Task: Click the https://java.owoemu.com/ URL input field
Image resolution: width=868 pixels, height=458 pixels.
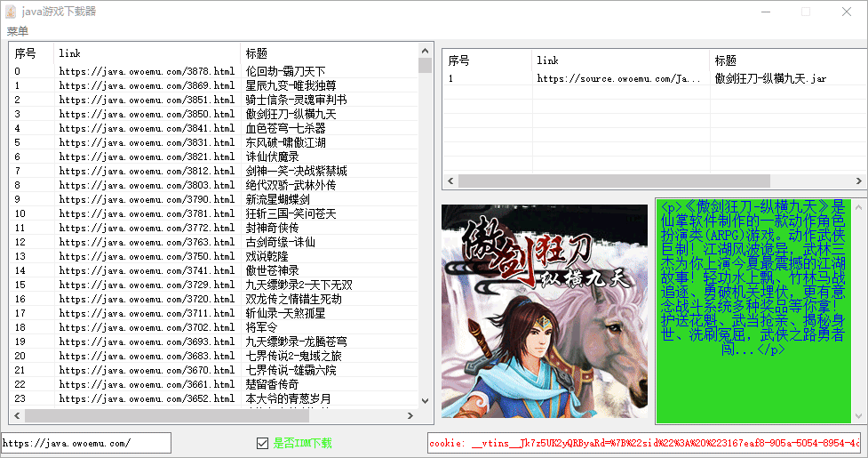Action: (x=86, y=443)
